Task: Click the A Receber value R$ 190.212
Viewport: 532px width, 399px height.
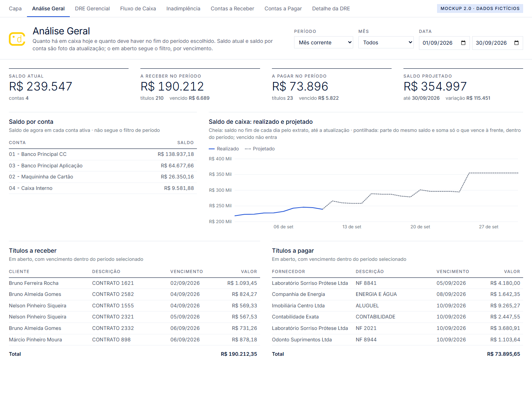Action: (172, 86)
